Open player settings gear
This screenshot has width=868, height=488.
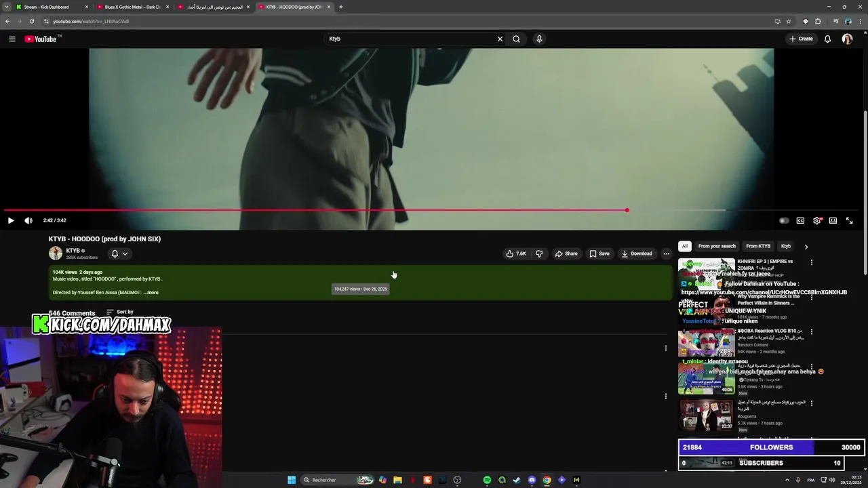[817, 220]
